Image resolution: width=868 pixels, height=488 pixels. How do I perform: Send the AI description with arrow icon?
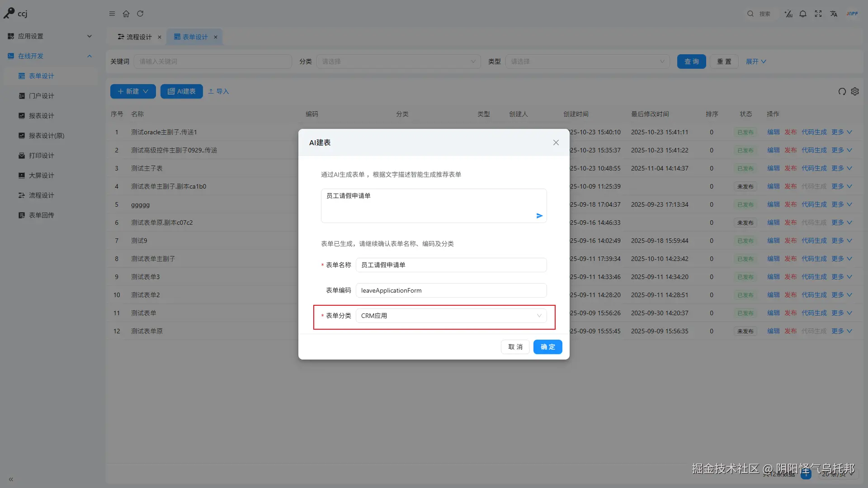539,216
